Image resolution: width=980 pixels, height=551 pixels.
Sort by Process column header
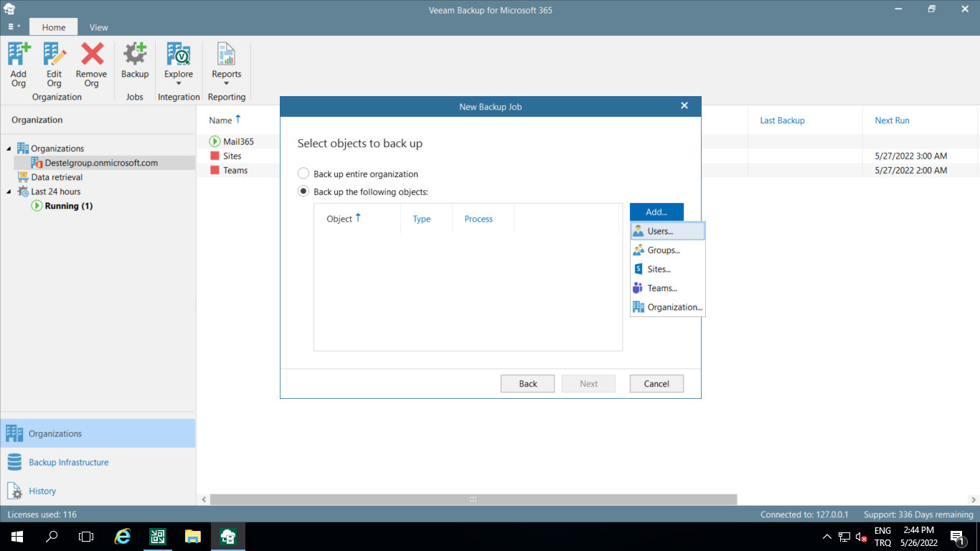point(479,219)
